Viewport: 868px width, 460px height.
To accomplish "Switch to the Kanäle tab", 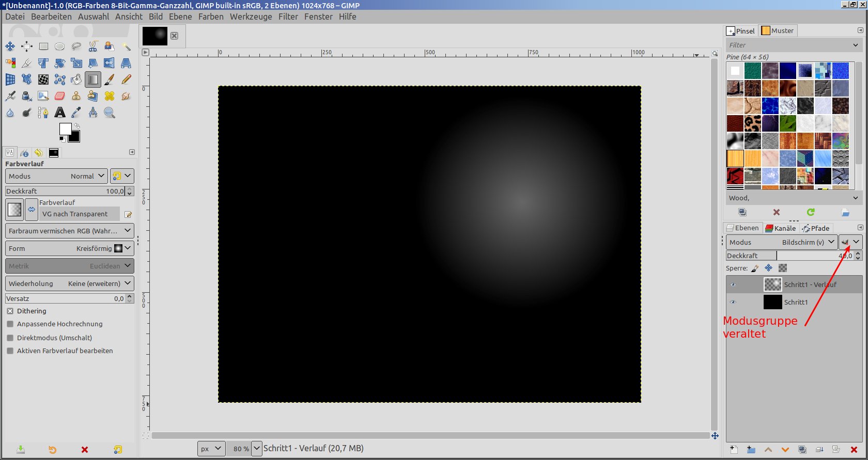I will click(x=781, y=228).
